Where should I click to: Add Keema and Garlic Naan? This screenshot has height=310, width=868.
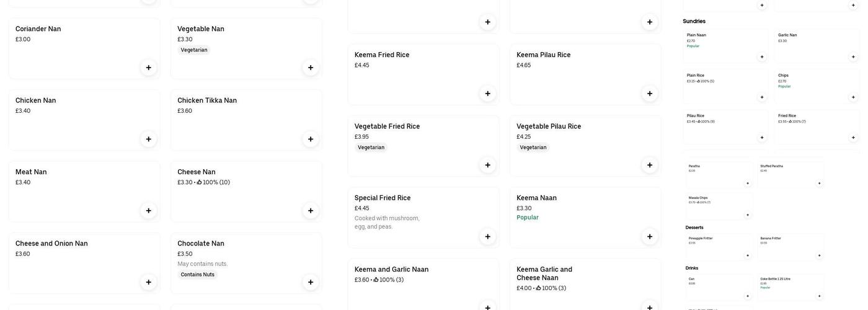(487, 308)
